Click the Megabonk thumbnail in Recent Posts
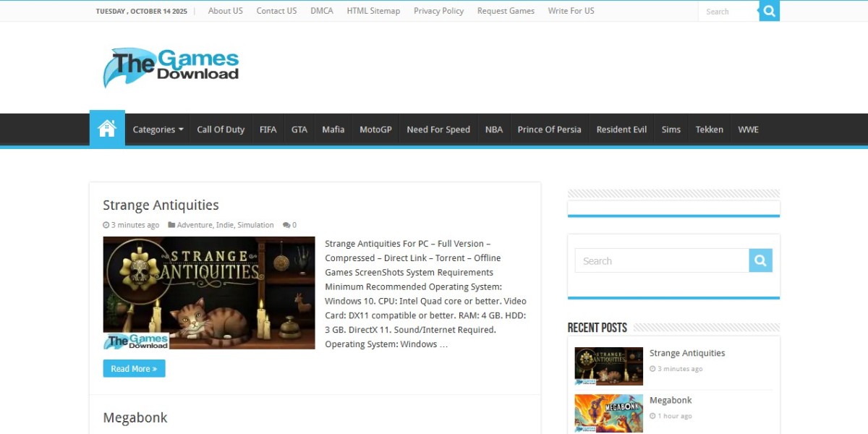 coord(608,413)
